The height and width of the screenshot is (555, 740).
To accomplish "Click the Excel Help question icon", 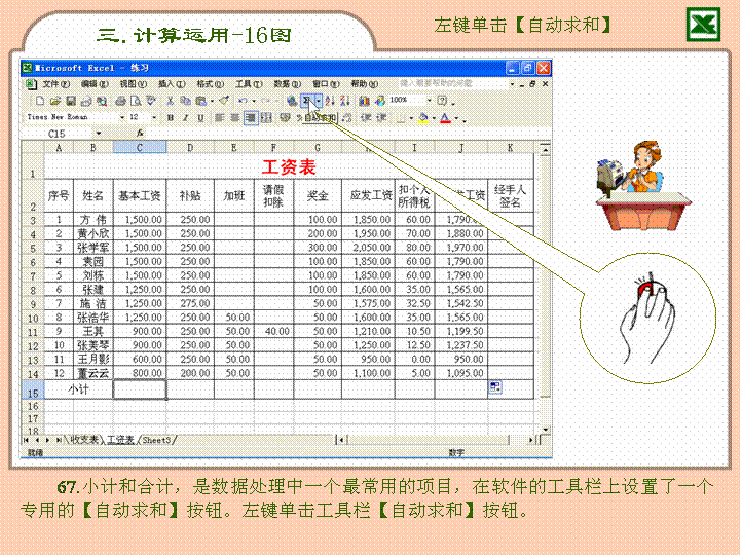I will pyautogui.click(x=442, y=101).
